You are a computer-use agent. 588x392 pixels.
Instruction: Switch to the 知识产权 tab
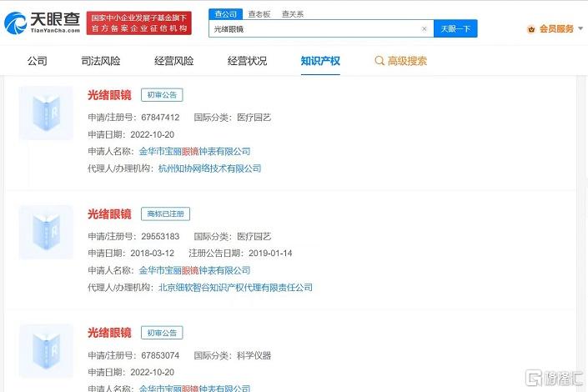point(320,61)
